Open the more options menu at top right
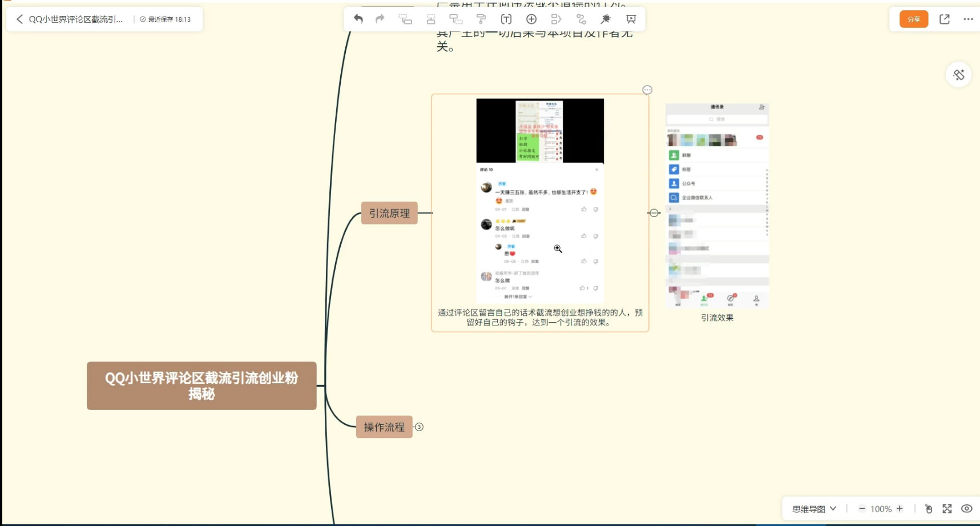Screen dimensions: 980x526 (x=969, y=19)
